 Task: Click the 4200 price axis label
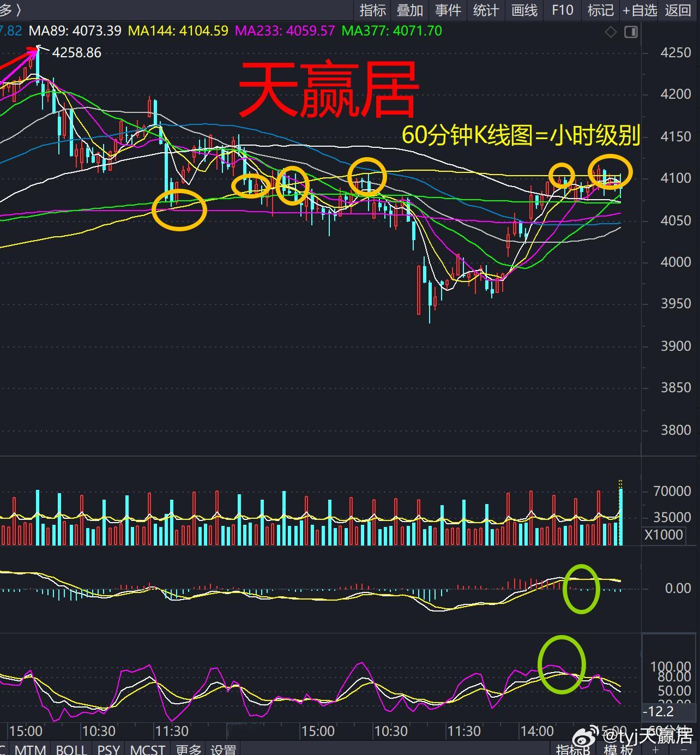(675, 94)
